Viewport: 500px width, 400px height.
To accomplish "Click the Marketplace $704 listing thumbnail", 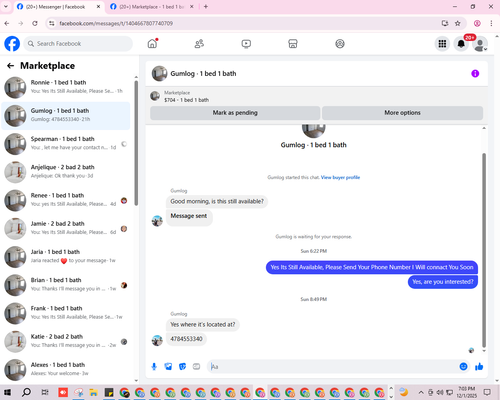I will [155, 96].
